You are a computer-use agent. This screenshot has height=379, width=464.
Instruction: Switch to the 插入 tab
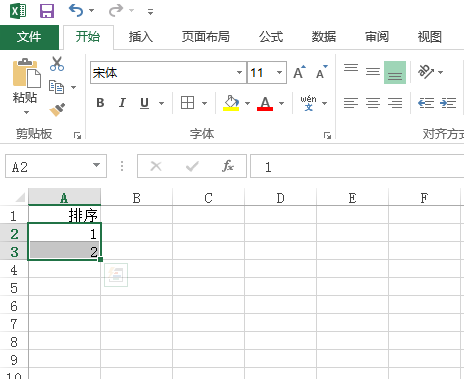pyautogui.click(x=141, y=37)
